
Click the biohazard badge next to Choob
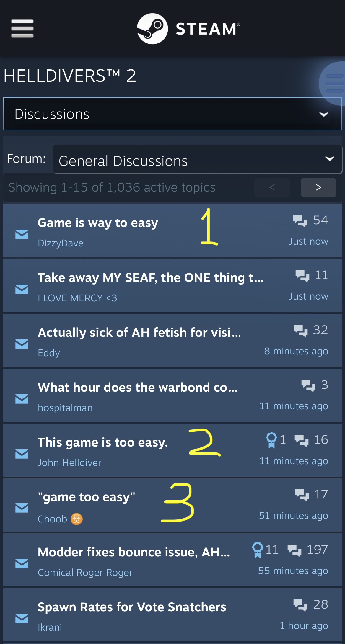point(77,519)
